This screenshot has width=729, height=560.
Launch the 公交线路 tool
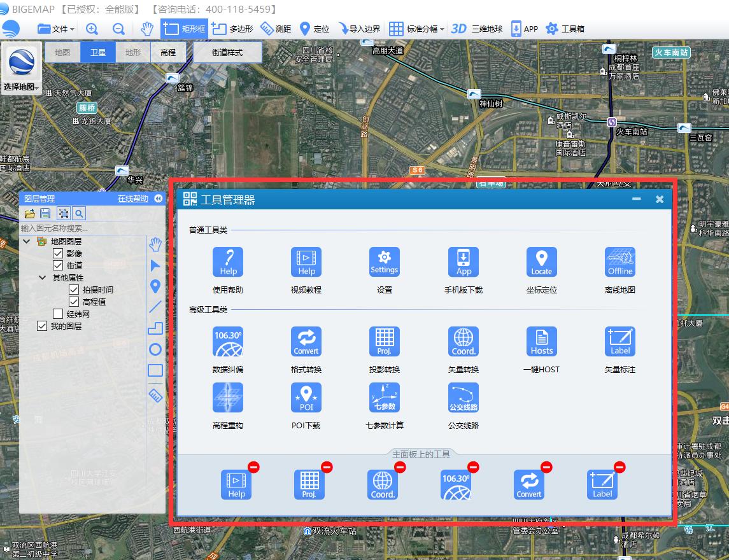[463, 398]
